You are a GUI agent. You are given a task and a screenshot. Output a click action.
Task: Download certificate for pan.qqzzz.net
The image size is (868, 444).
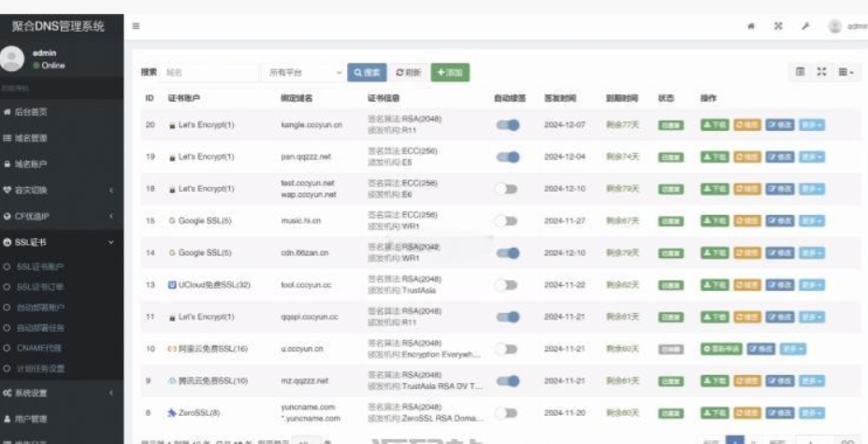716,157
